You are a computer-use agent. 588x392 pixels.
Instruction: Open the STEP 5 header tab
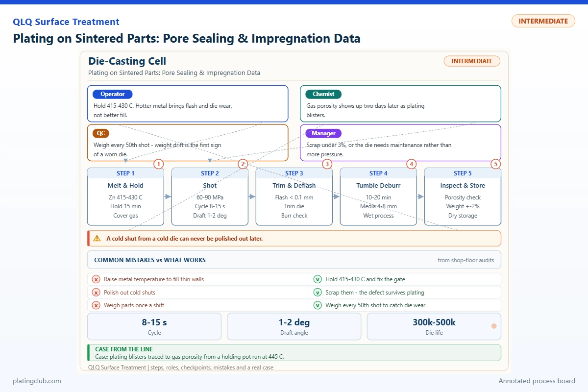point(463,173)
